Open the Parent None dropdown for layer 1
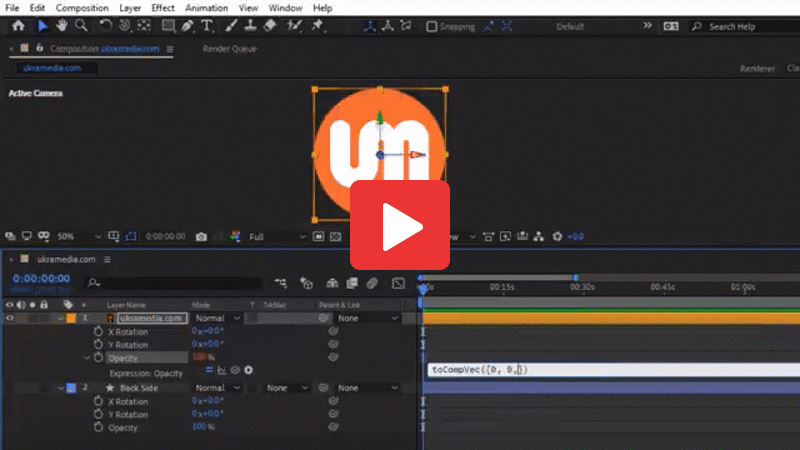The width and height of the screenshot is (800, 450). pos(367,318)
